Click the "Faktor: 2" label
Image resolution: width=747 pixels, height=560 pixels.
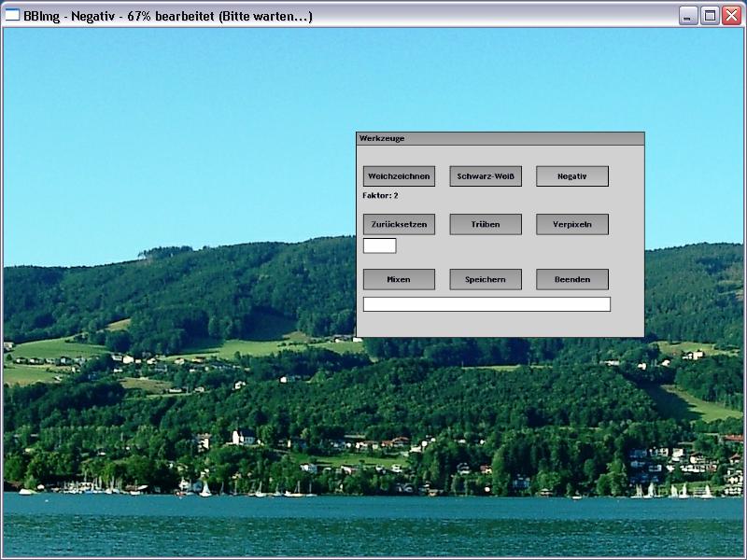coord(380,196)
